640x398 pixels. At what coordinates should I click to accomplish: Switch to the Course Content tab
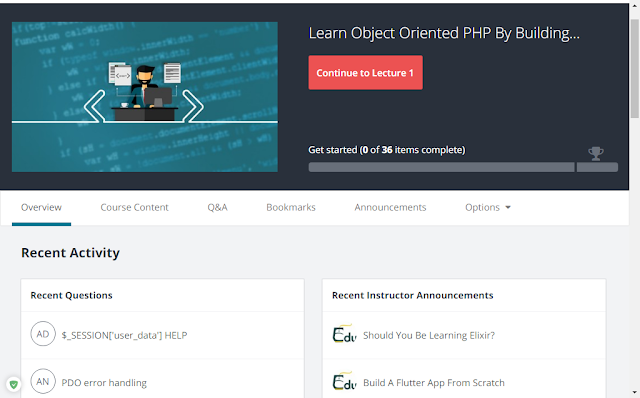click(134, 207)
